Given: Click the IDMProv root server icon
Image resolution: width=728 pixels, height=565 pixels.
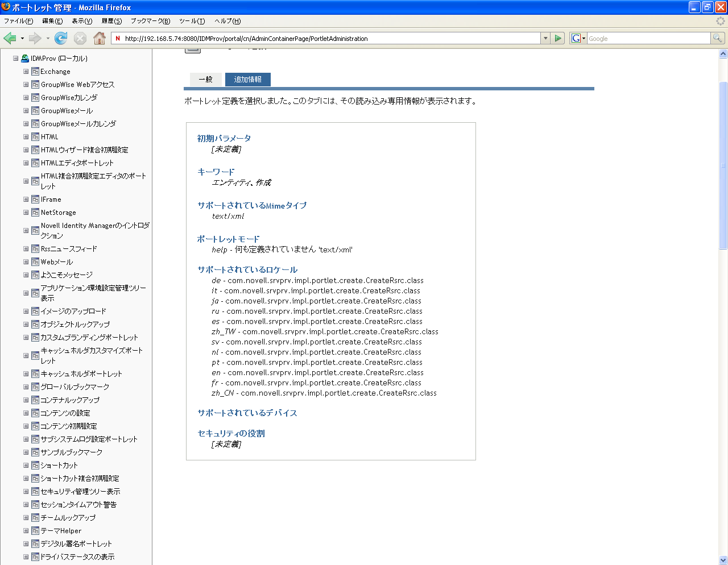Looking at the screenshot, I should click(25, 59).
